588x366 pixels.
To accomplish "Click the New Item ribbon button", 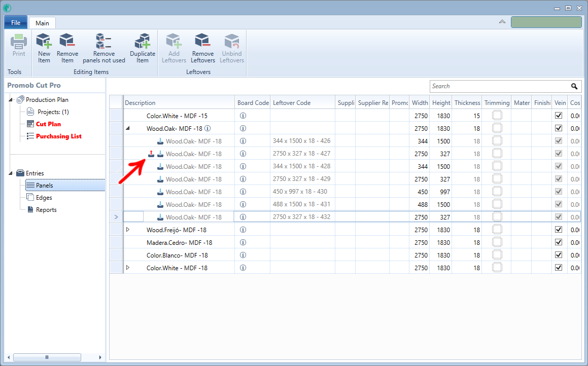I will (x=44, y=48).
